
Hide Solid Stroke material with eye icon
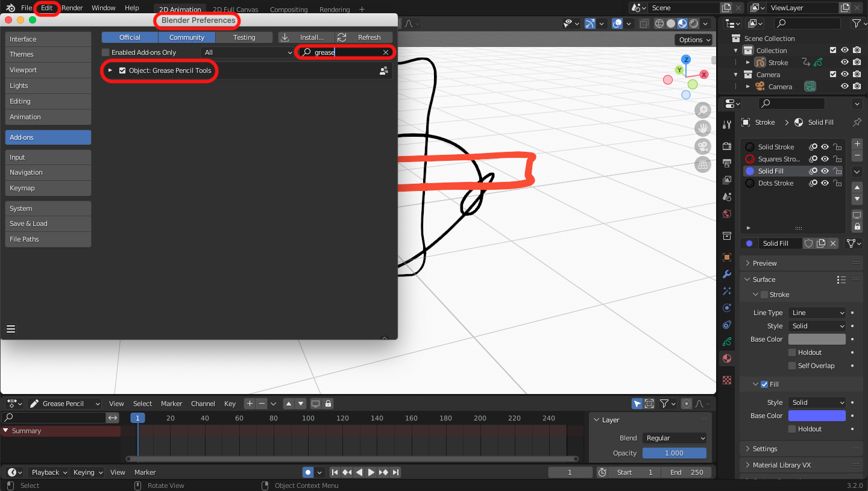pyautogui.click(x=825, y=147)
